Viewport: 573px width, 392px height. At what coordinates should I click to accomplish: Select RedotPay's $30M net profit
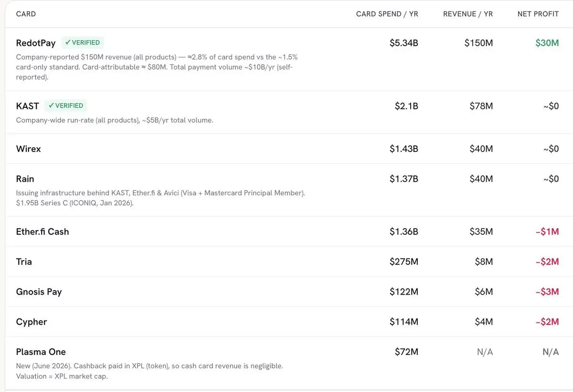[x=547, y=43]
